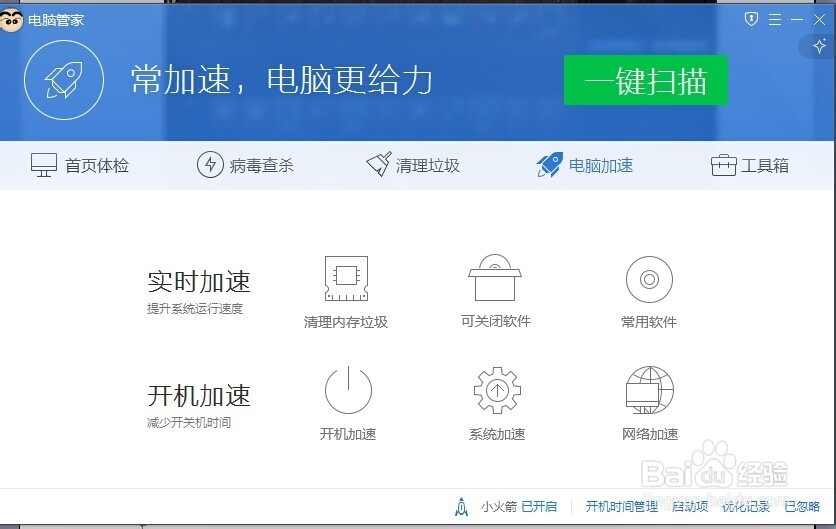
Task: Click the 开机加速 label under power icon
Action: click(x=348, y=434)
